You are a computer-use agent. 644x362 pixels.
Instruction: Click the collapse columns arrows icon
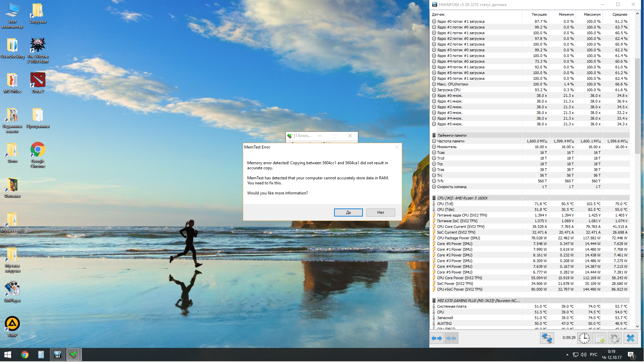(x=451, y=338)
